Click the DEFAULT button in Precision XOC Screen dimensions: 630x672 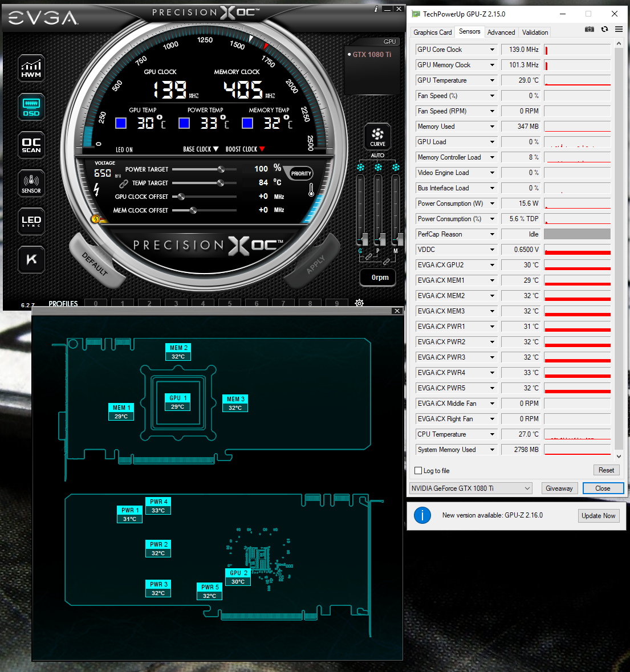click(96, 262)
